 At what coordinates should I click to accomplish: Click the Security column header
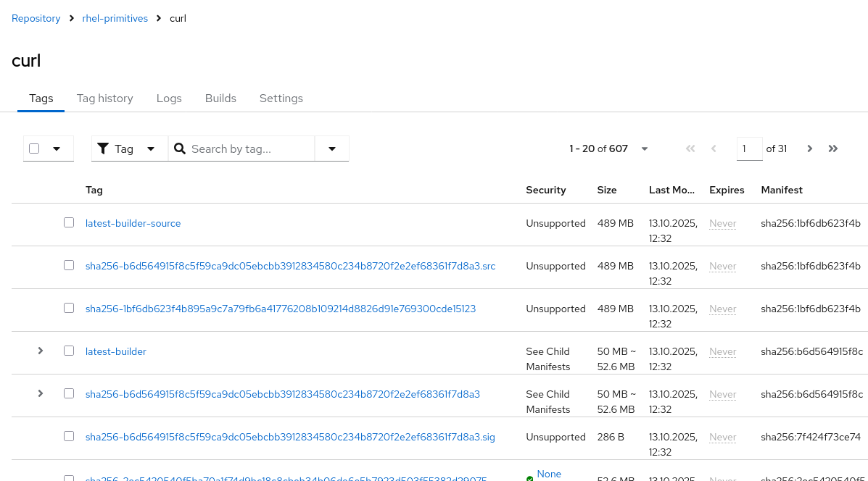point(546,190)
